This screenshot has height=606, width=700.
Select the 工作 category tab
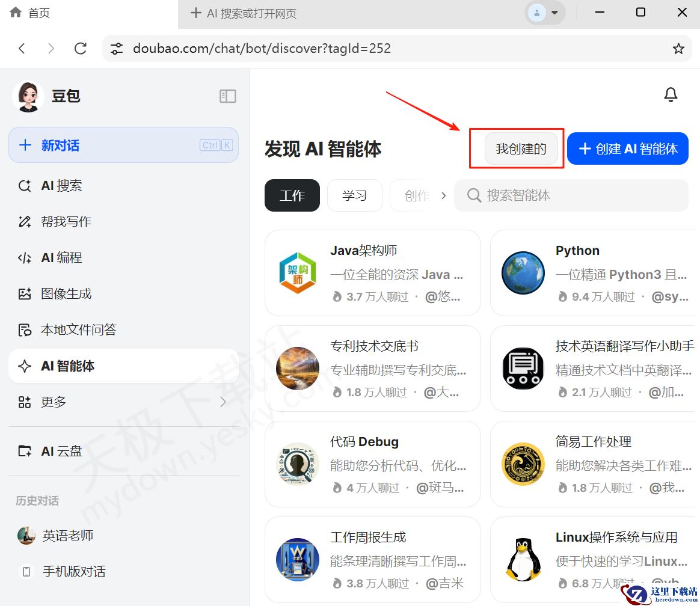click(292, 195)
